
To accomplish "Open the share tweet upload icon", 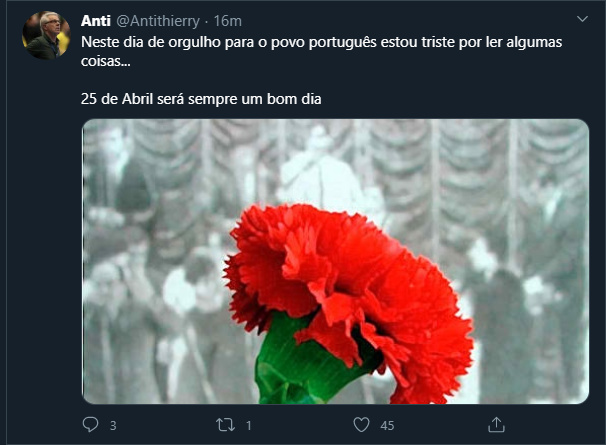I will coord(496,425).
